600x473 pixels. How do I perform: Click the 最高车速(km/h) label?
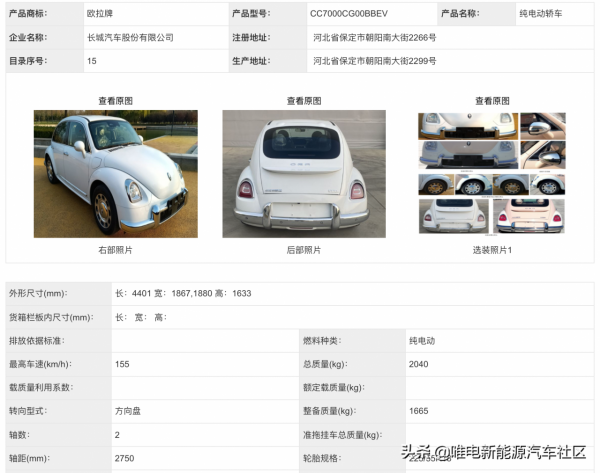pyautogui.click(x=40, y=364)
